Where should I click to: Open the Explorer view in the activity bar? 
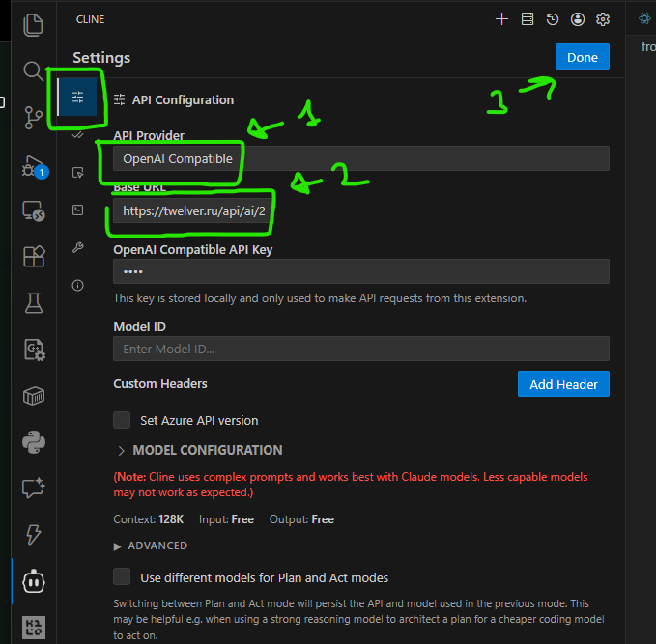pyautogui.click(x=34, y=25)
